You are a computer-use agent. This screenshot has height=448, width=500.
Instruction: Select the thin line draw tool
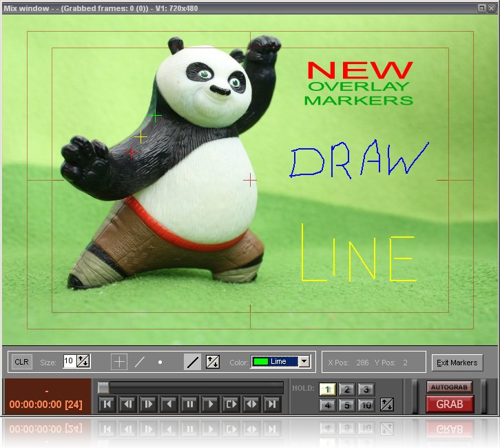point(140,362)
